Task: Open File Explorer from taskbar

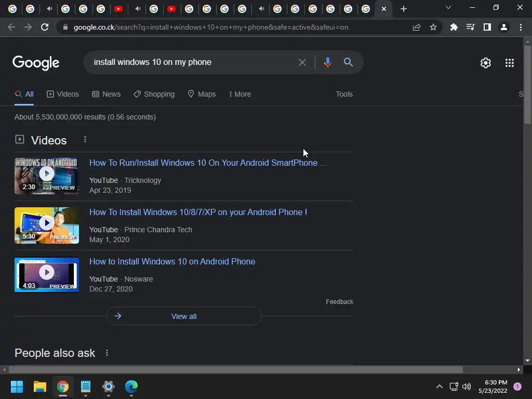Action: click(39, 387)
